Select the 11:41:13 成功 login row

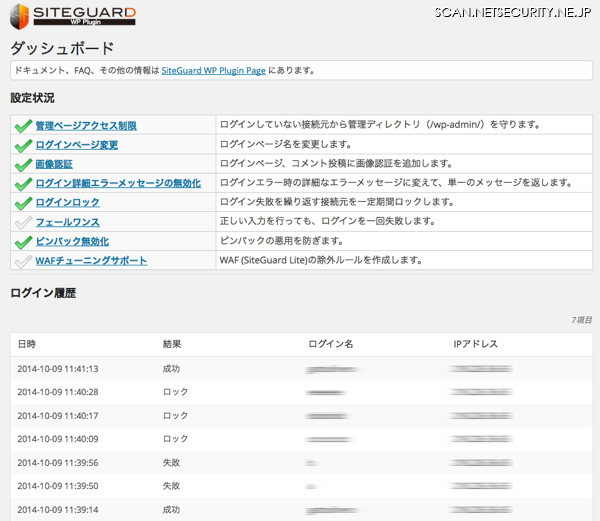(300, 368)
